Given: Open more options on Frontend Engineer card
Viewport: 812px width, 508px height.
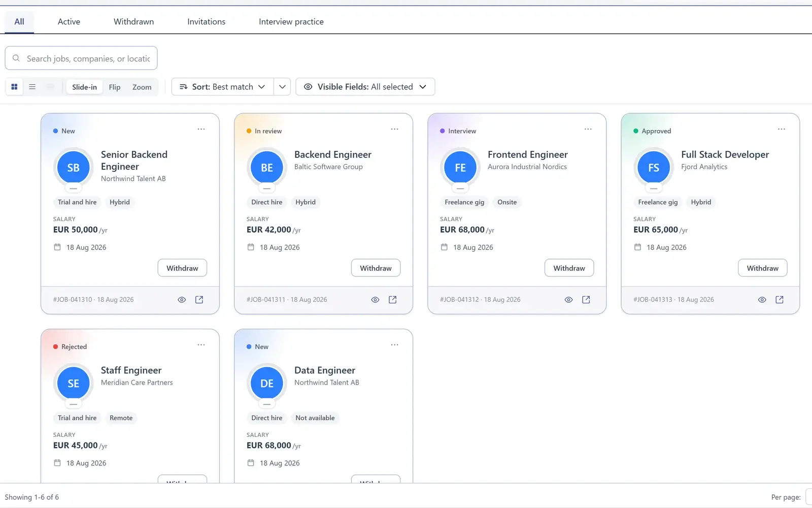Looking at the screenshot, I should coord(588,129).
